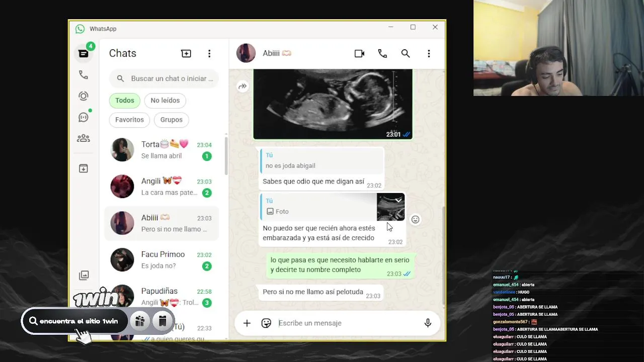
Task: Open the Torta chat
Action: [x=162, y=150]
